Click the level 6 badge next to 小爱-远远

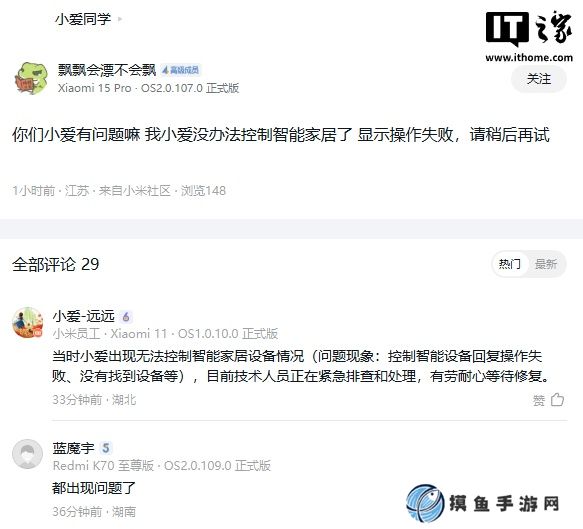pos(126,317)
